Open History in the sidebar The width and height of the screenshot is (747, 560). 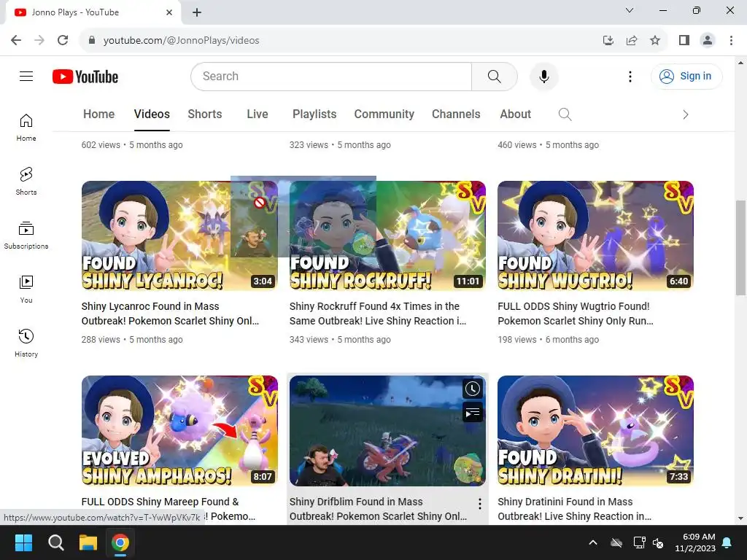26,343
